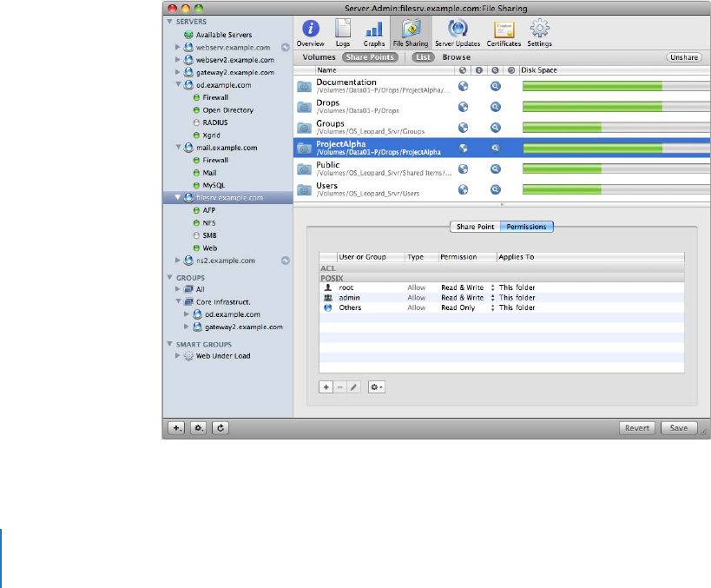711x588 pixels.
Task: Click the pencil edit permission button
Action: [x=353, y=387]
